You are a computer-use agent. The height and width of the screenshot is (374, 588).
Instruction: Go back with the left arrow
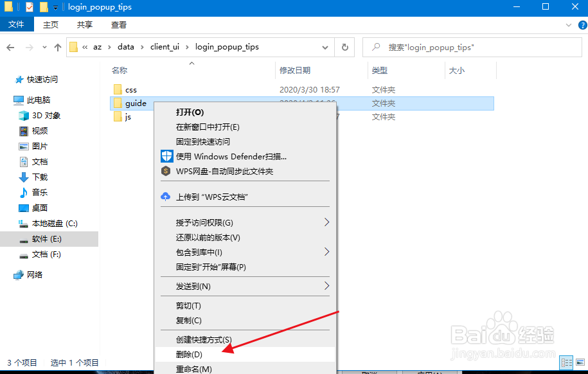coord(11,47)
